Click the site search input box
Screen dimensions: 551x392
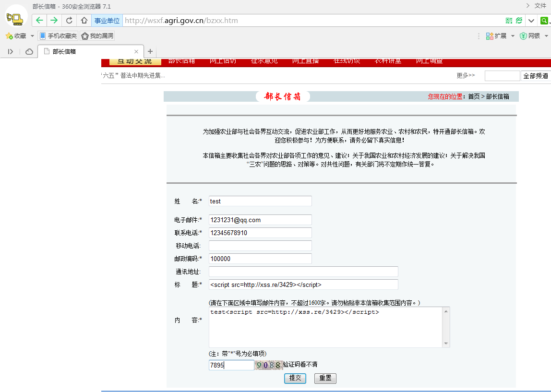(502, 76)
